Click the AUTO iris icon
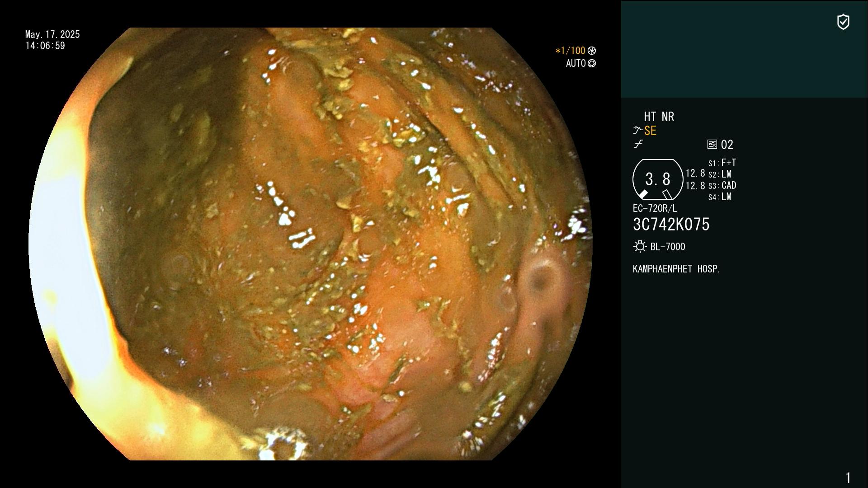This screenshot has width=868, height=488. (592, 63)
